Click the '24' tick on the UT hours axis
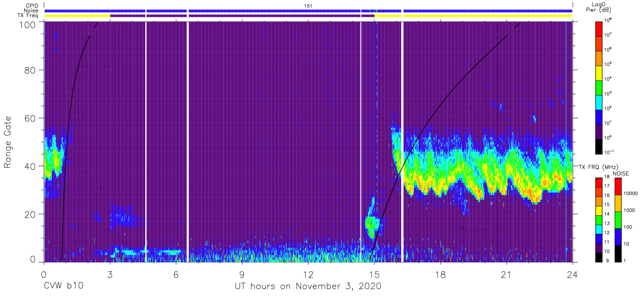644x297 pixels. pos(573,274)
